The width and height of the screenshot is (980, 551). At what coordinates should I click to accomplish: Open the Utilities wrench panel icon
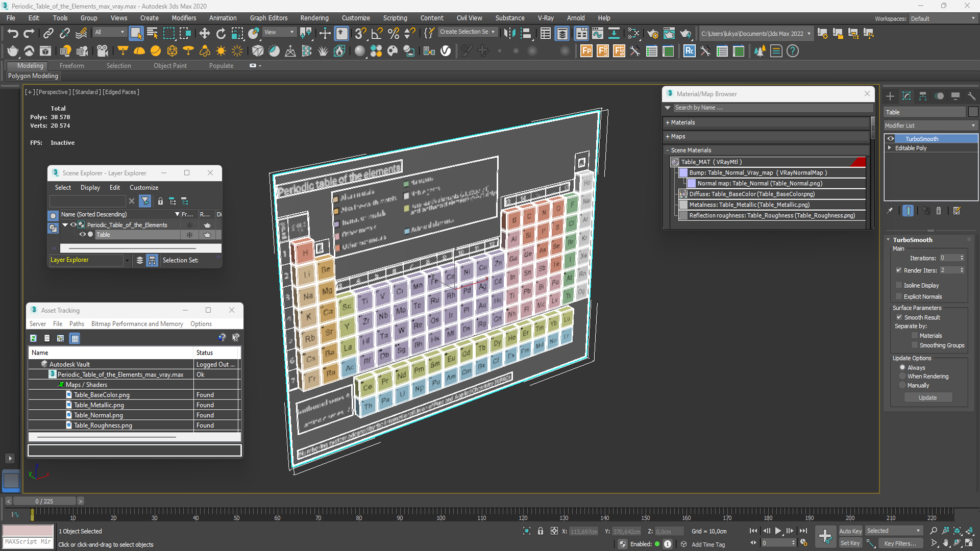(971, 96)
